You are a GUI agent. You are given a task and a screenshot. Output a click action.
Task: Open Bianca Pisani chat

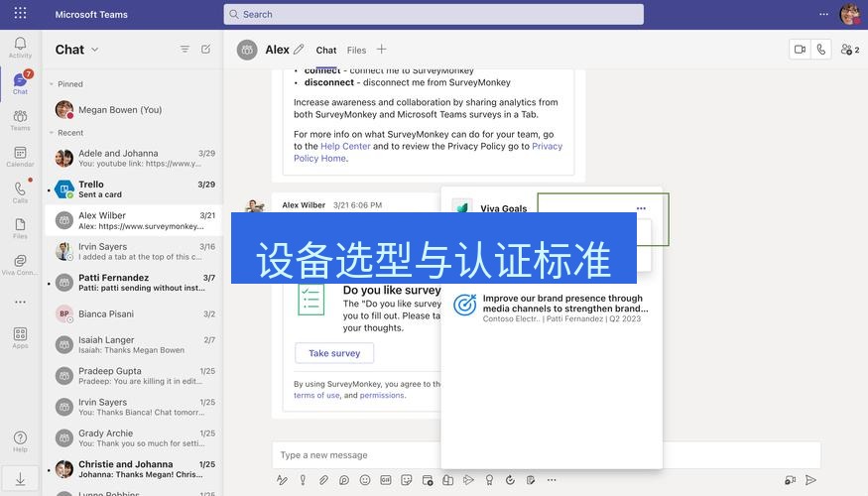[x=133, y=313]
